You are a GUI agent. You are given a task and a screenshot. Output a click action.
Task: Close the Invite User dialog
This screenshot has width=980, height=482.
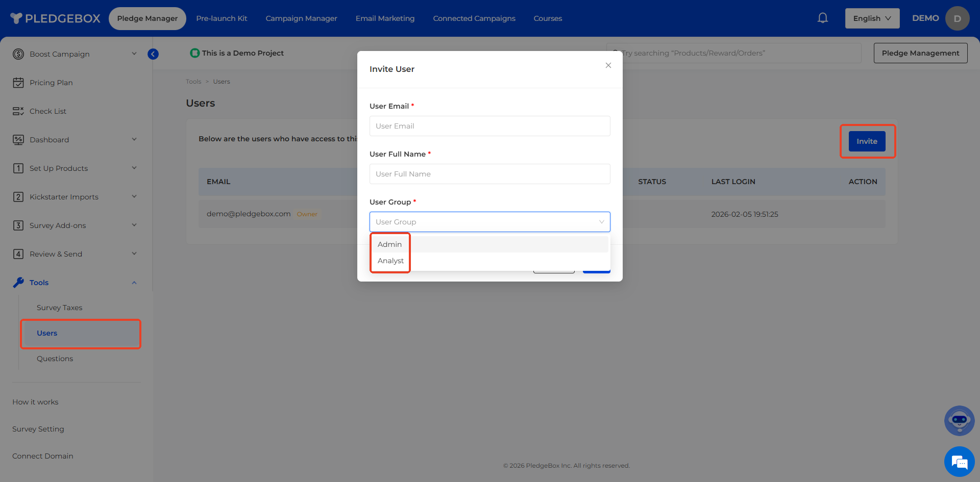pos(608,65)
